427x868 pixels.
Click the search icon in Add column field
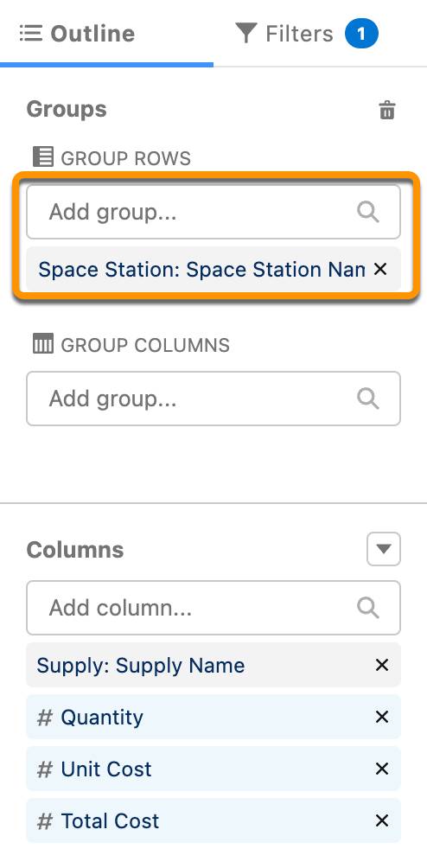point(368,607)
